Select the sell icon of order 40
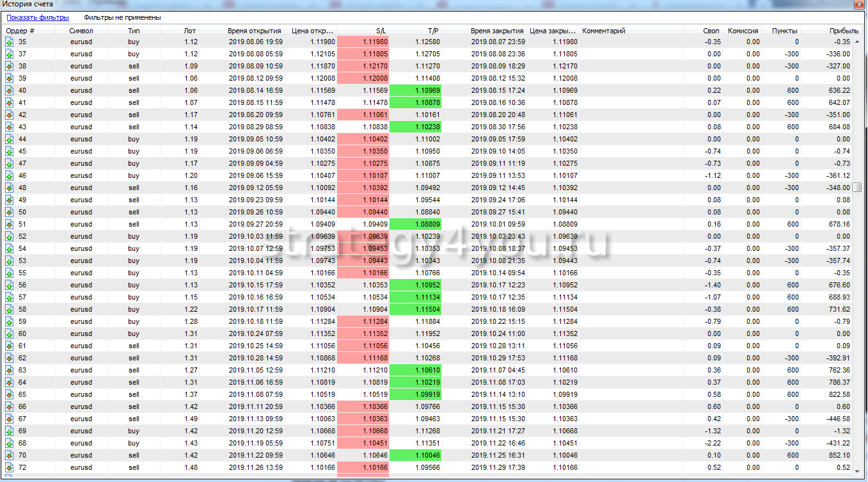Image resolution: width=868 pixels, height=482 pixels. pyautogui.click(x=10, y=91)
